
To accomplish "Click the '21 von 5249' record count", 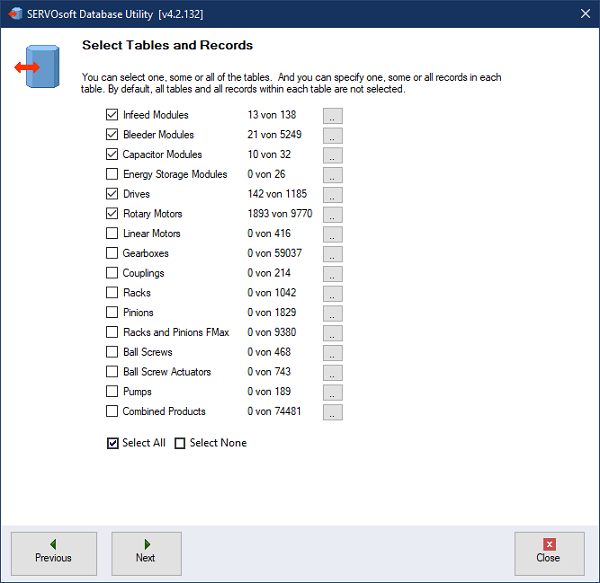I will [274, 134].
